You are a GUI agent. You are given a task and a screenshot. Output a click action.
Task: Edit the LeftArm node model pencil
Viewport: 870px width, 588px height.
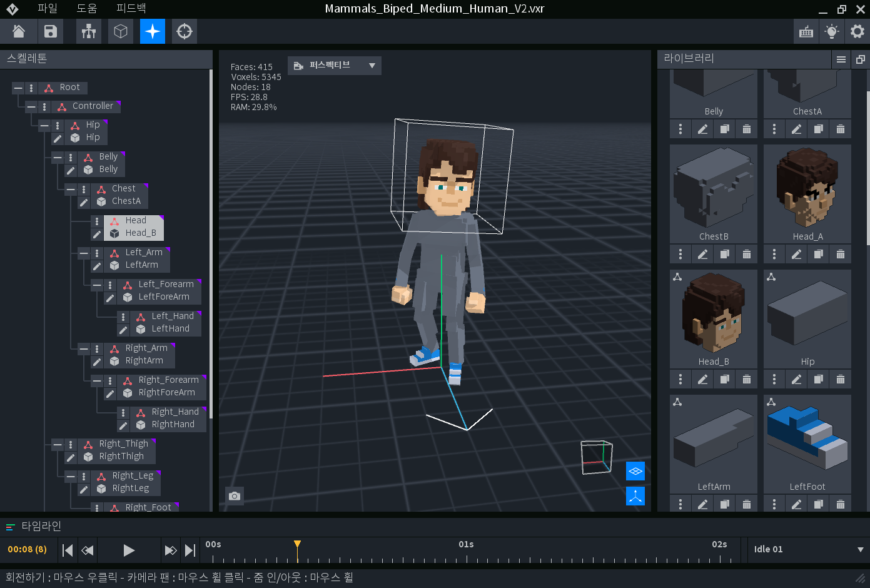[97, 266]
